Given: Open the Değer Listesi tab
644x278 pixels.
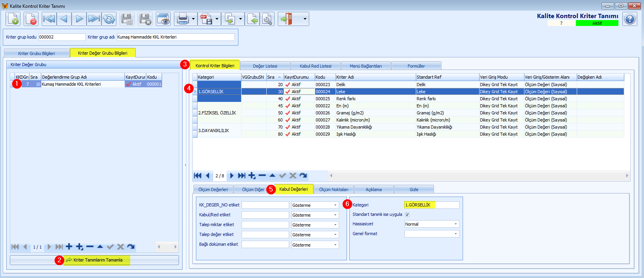Looking at the screenshot, I should pyautogui.click(x=265, y=66).
